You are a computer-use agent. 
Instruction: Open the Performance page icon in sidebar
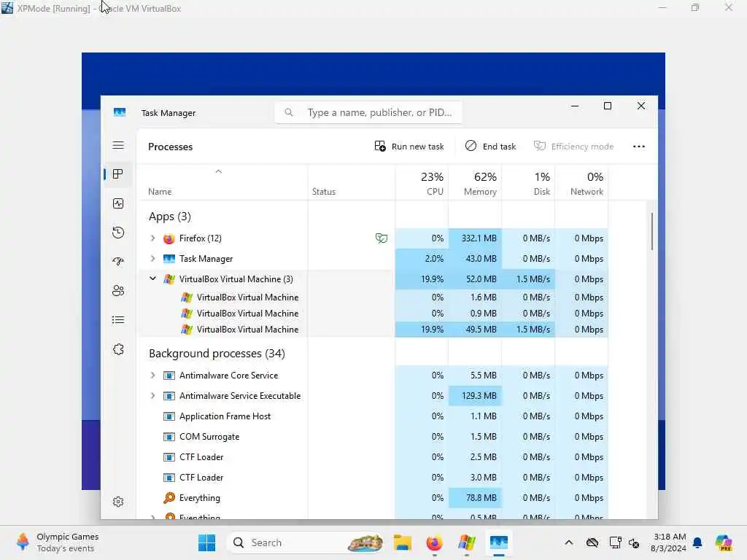(x=118, y=204)
